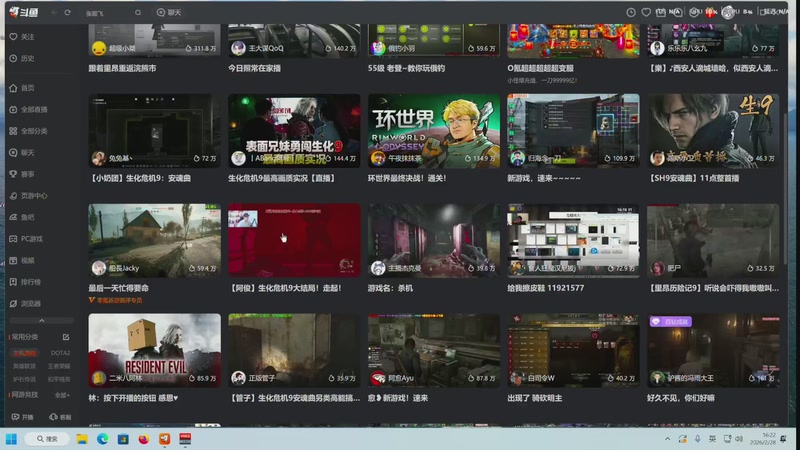Screen dimensions: 800x450
Task: Go back with the top bar arrow
Action: [54, 12]
